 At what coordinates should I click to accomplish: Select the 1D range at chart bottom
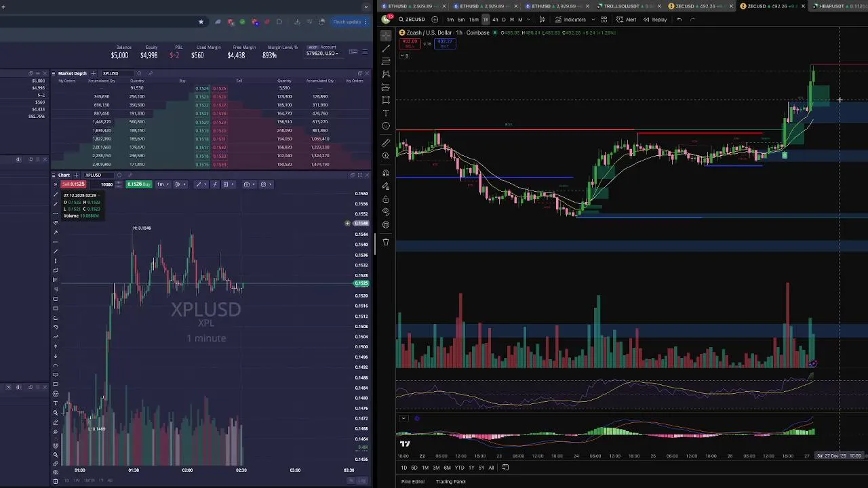(x=404, y=468)
